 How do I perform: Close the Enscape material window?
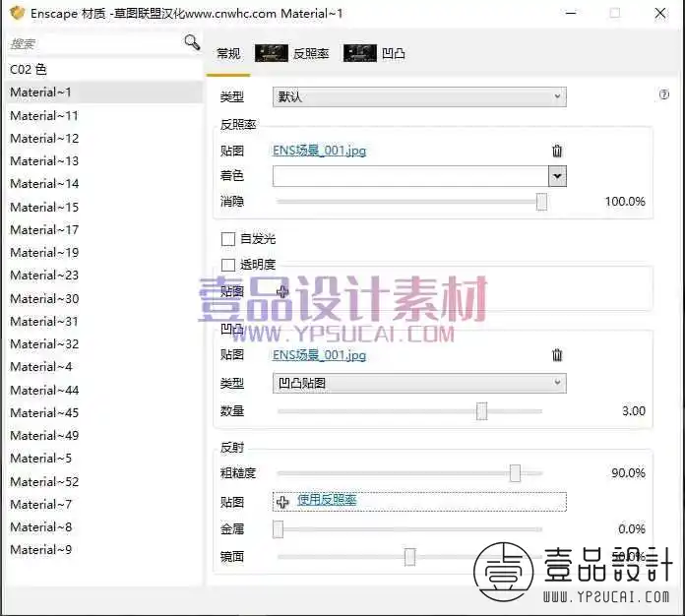660,13
